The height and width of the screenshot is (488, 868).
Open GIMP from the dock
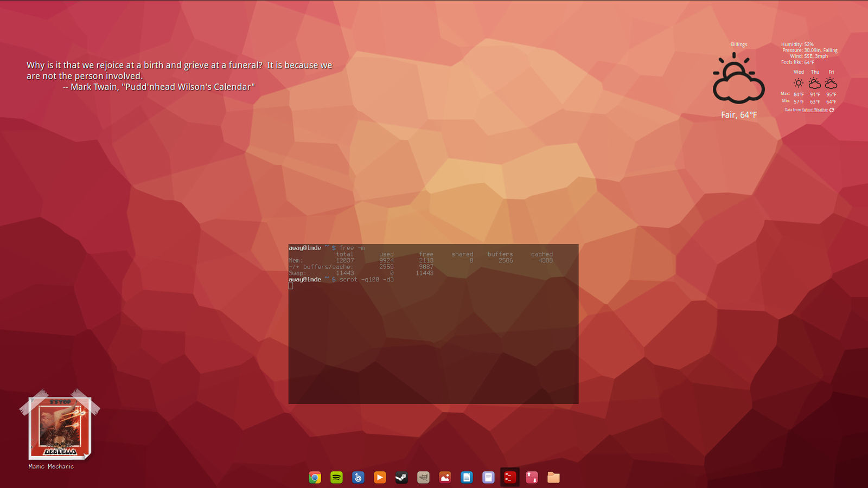tap(423, 477)
